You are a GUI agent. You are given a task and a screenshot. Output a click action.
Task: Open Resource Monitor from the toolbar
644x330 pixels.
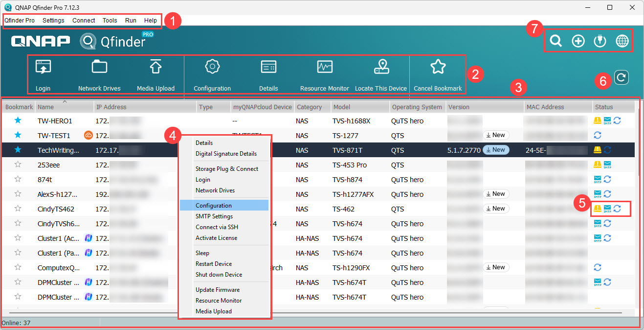click(325, 68)
